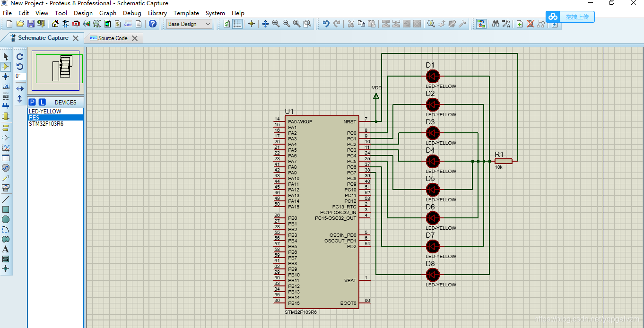Select the Junction Dot Mode tool
Image resolution: width=644 pixels, height=328 pixels.
(6, 77)
